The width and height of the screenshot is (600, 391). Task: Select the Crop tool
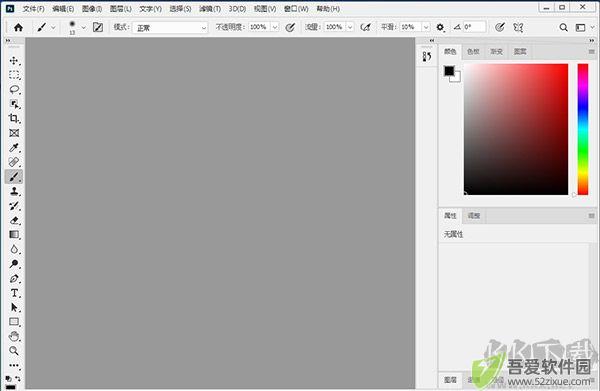pyautogui.click(x=14, y=118)
